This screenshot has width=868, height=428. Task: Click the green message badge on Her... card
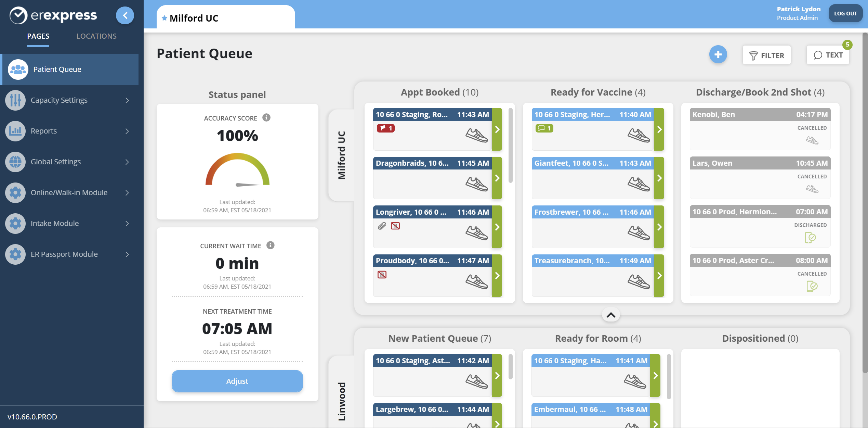544,128
